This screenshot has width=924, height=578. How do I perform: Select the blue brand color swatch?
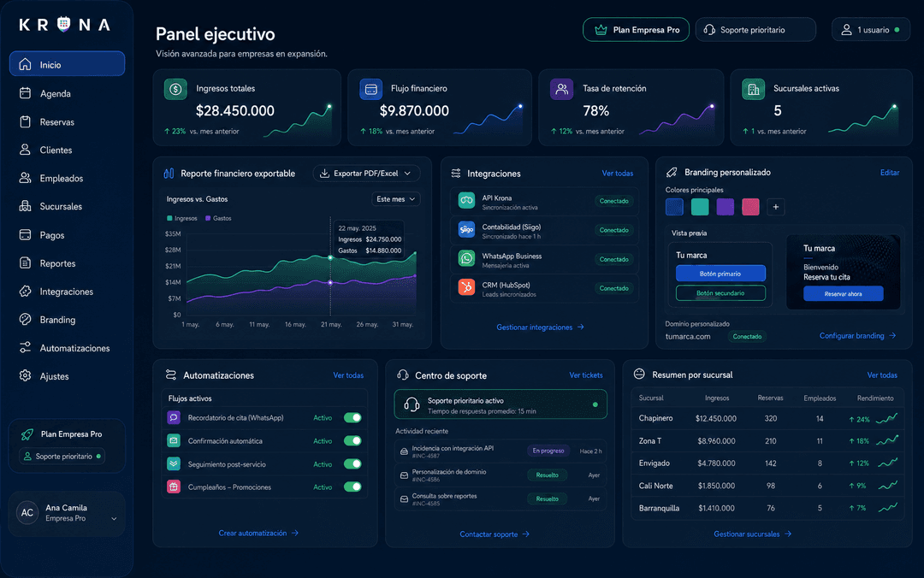pyautogui.click(x=674, y=207)
